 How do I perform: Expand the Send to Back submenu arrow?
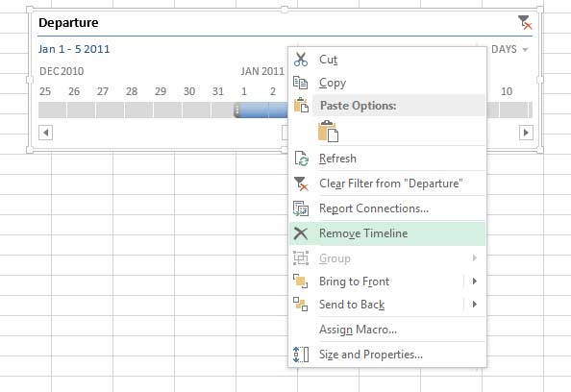[x=475, y=304]
